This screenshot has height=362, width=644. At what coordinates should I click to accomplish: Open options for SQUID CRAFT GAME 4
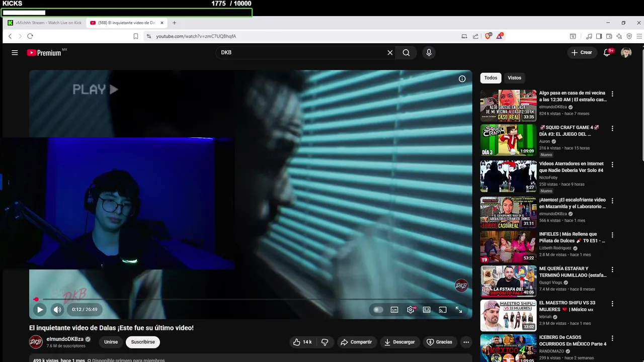612,129
